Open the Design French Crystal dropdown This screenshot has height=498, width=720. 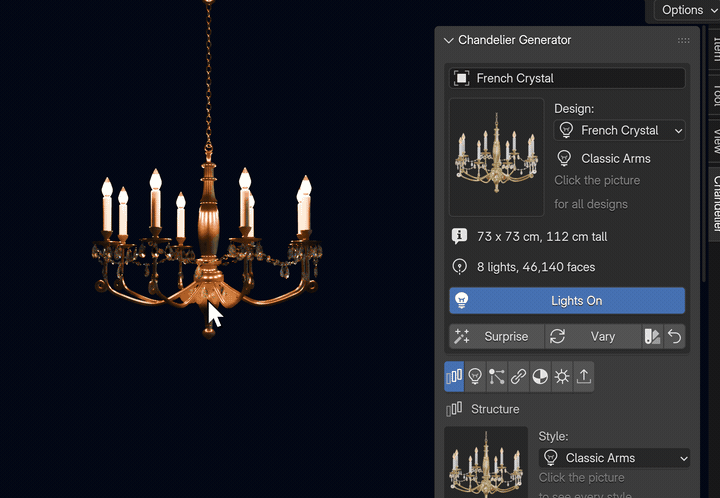click(619, 130)
